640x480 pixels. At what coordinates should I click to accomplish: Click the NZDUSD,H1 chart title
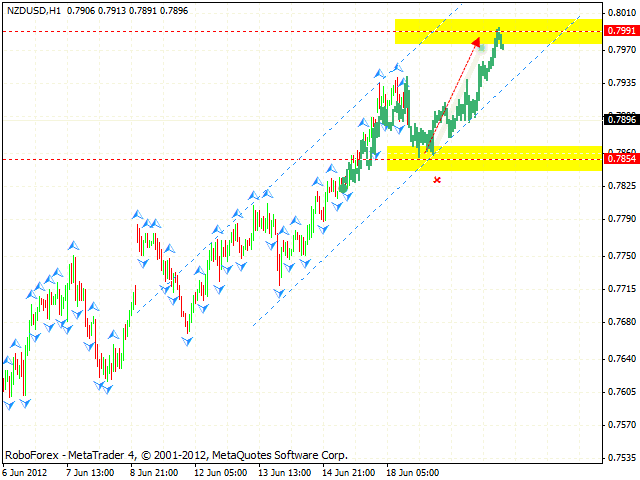click(x=33, y=9)
